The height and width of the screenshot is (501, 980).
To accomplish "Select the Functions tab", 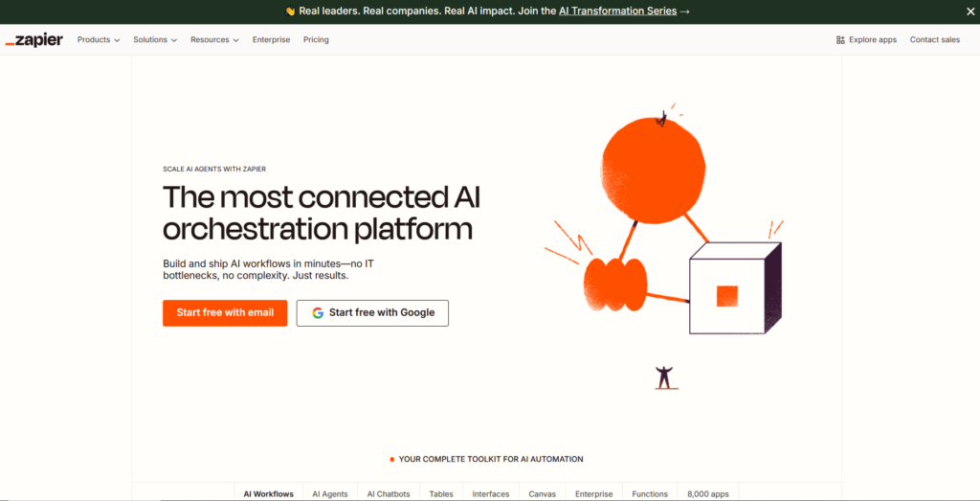I will (650, 493).
